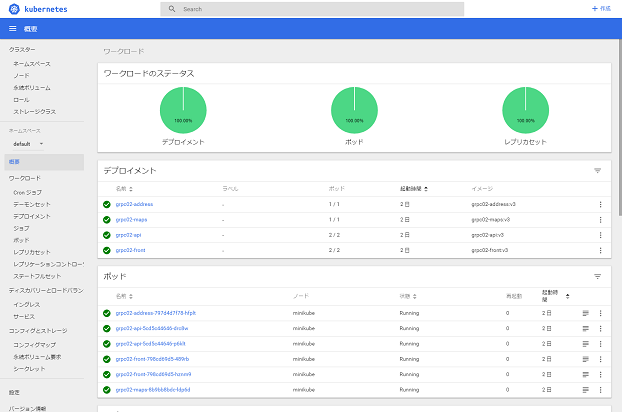This screenshot has height=412, width=622.
Task: Sort pods by 状態 column
Action: click(408, 296)
